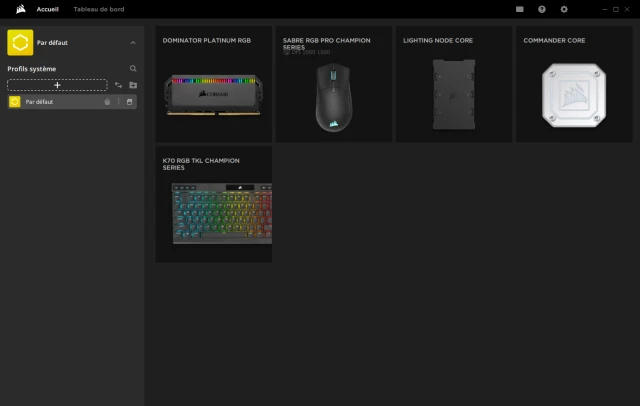
Task: Open the notifications message icon
Action: 519,9
